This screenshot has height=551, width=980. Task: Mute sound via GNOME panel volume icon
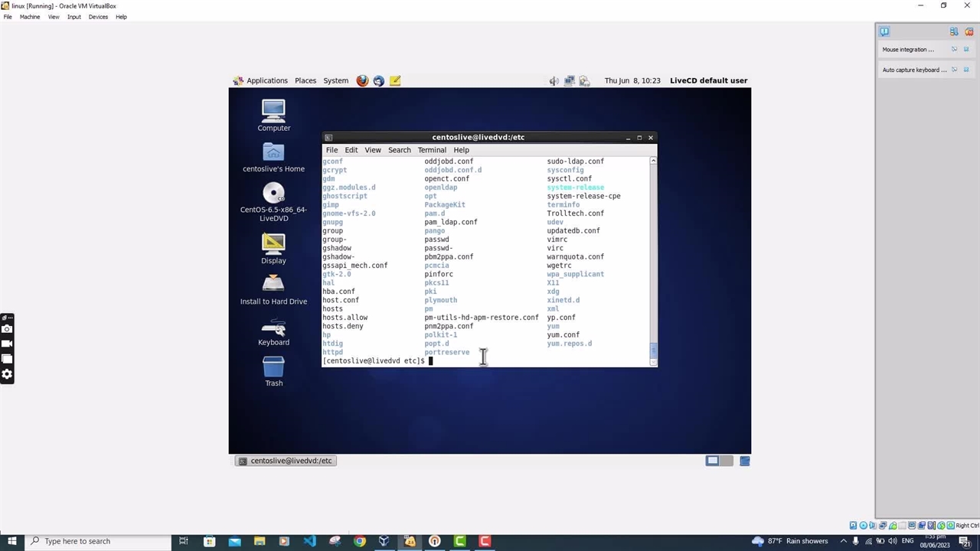[x=554, y=80]
